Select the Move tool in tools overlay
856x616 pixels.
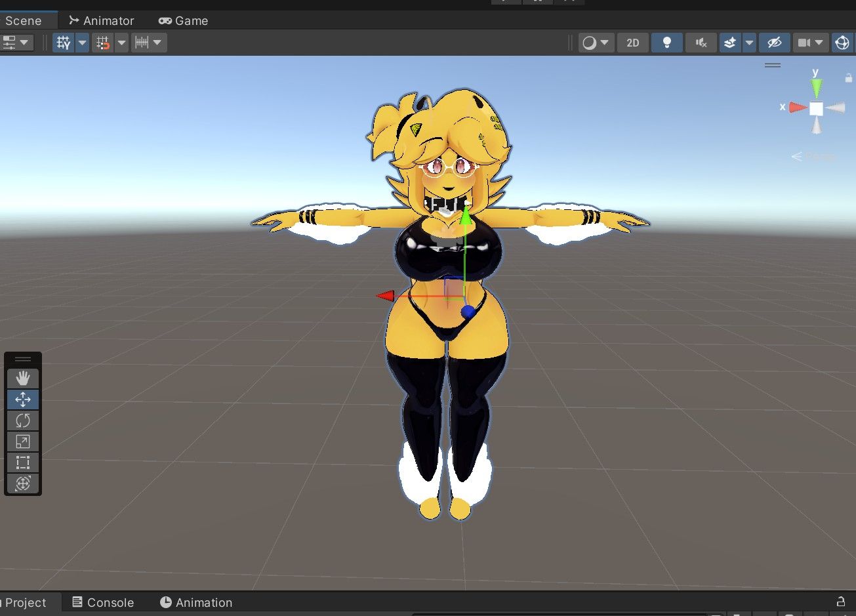point(23,399)
